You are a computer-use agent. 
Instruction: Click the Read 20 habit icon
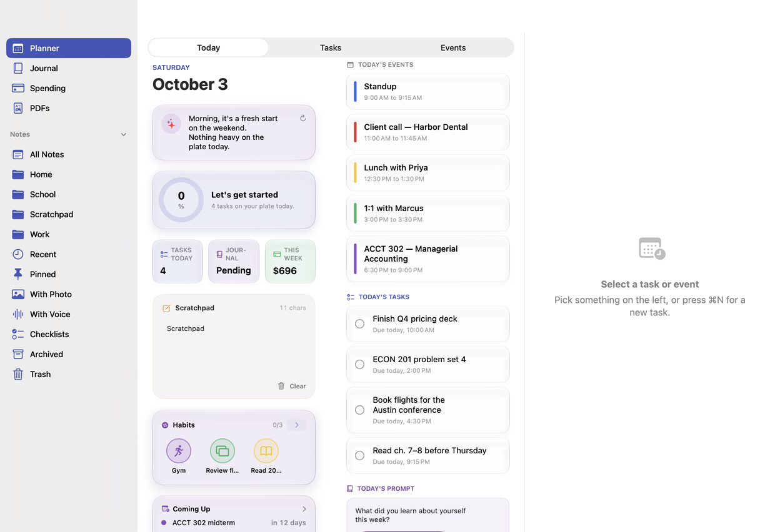[x=266, y=451]
